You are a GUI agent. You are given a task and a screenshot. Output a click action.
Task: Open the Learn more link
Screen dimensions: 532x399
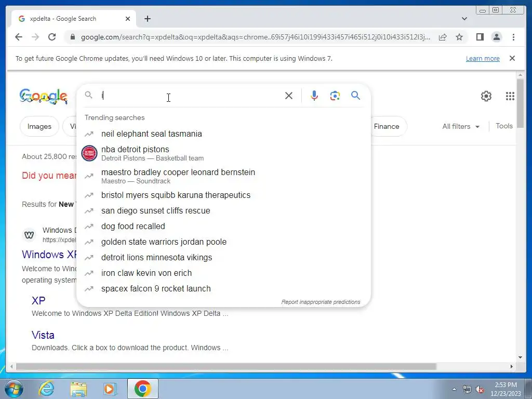click(483, 58)
